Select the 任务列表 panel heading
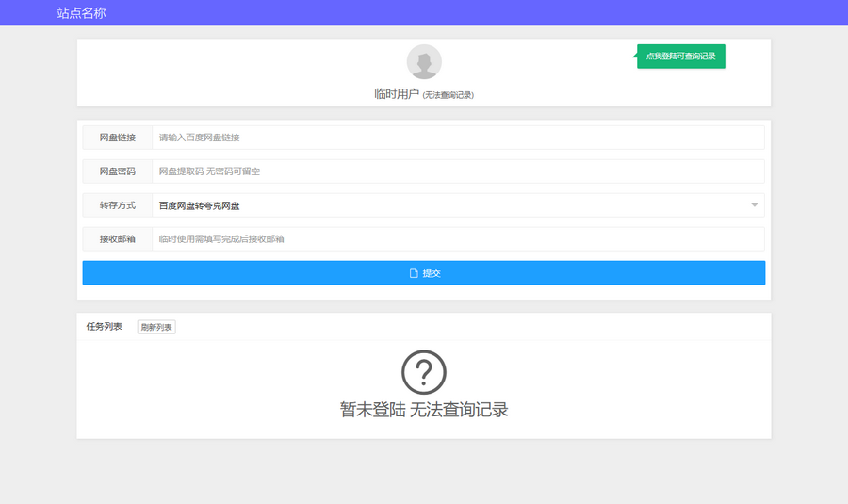 coord(105,327)
